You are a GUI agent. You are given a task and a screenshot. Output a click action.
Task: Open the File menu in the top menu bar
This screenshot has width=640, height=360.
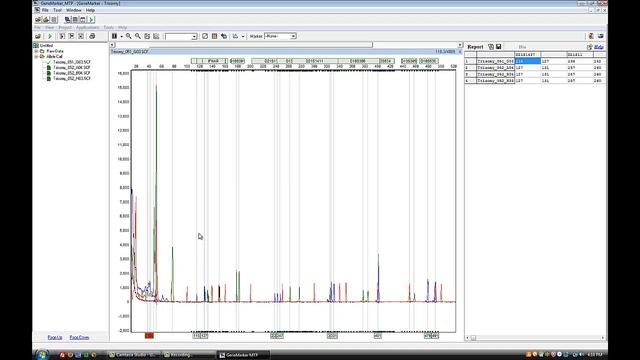pos(45,10)
